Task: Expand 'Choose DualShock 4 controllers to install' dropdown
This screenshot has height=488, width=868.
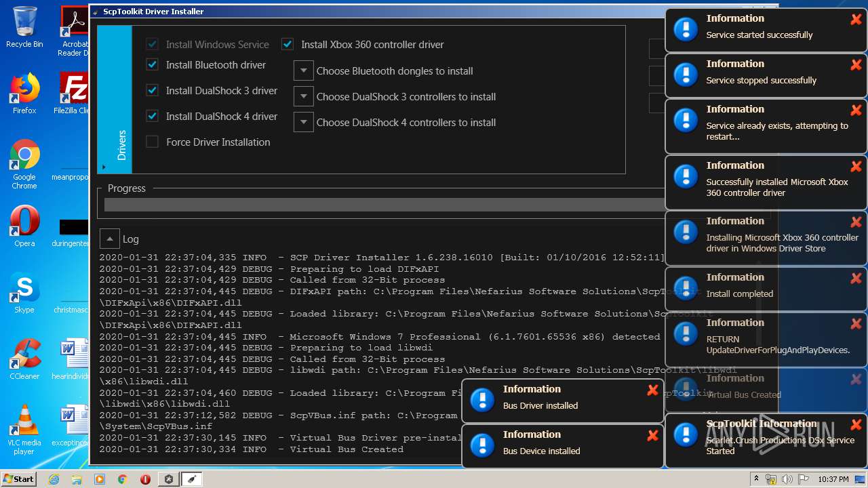Action: tap(303, 122)
